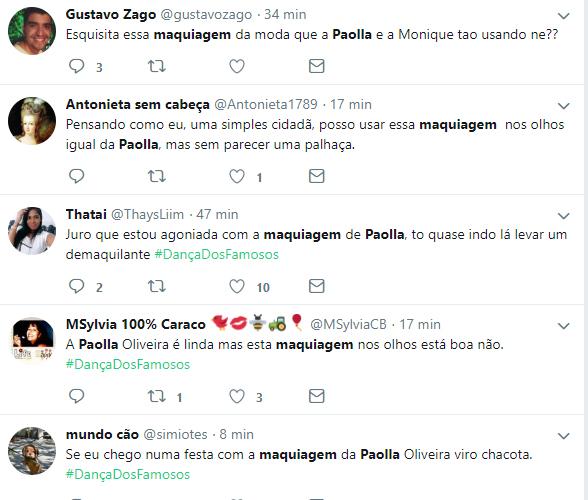
Task: Retweet Gustavo Zago's tweet
Action: 156,66
